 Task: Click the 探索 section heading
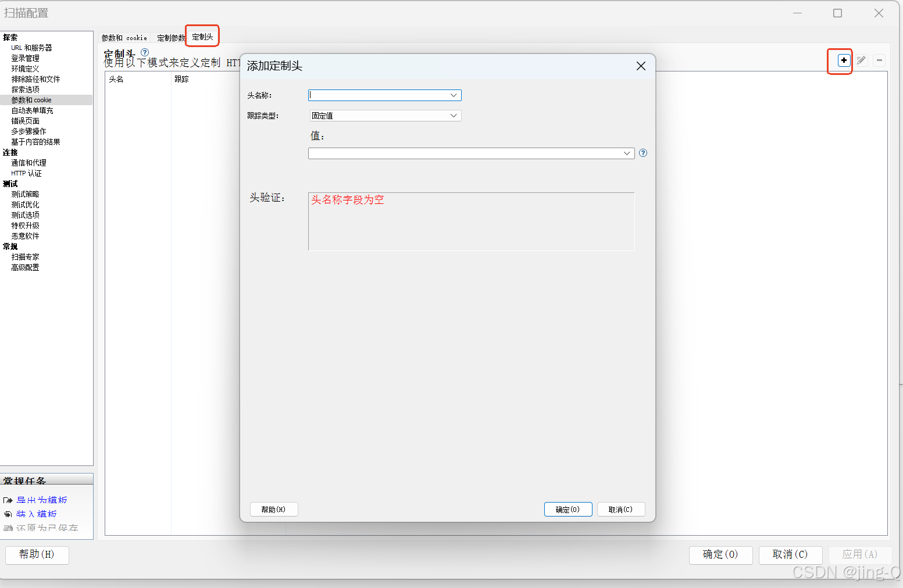(x=10, y=37)
